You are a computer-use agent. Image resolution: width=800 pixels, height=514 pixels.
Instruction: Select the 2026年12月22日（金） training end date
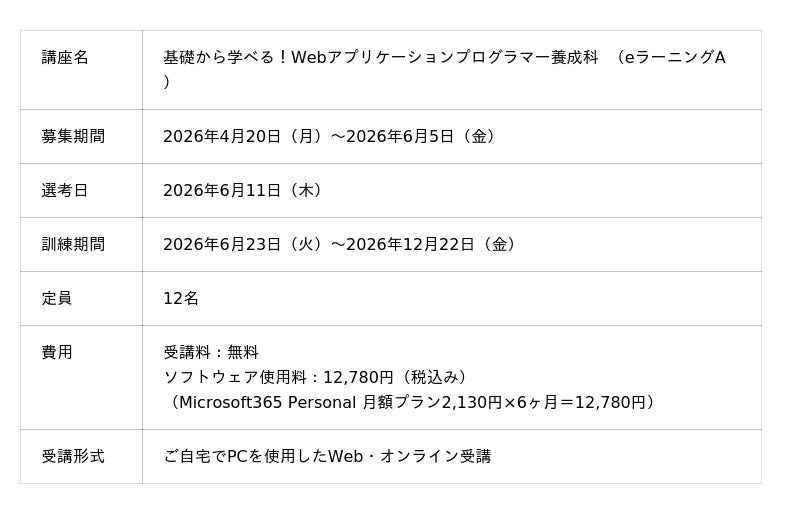(431, 244)
